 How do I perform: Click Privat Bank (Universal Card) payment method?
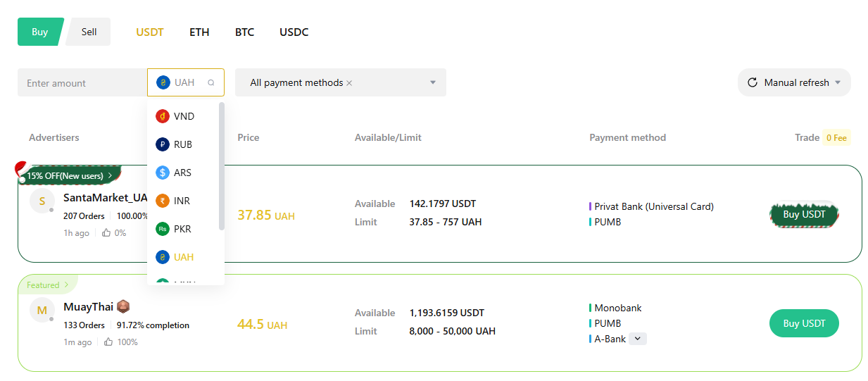[654, 206]
